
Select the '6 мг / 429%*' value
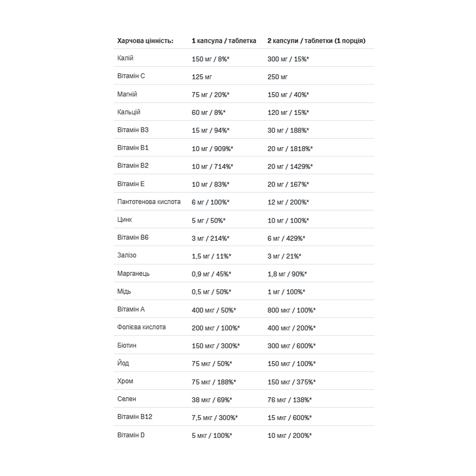coord(286,238)
